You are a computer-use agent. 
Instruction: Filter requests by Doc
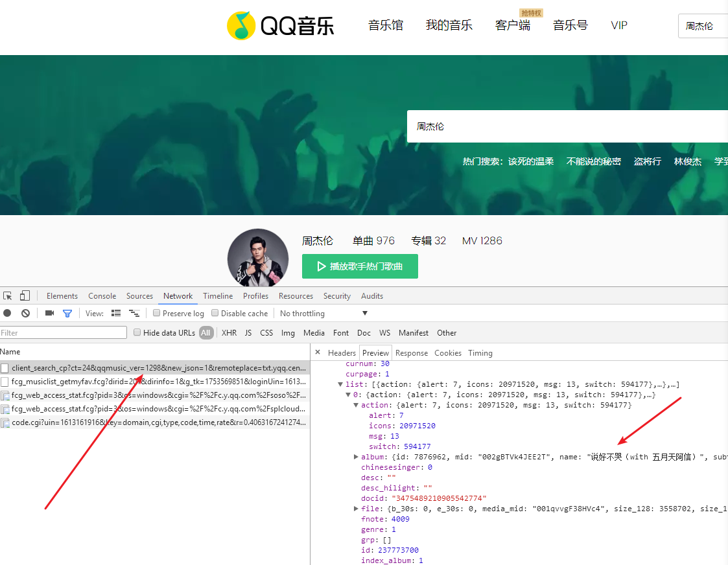pyautogui.click(x=364, y=332)
